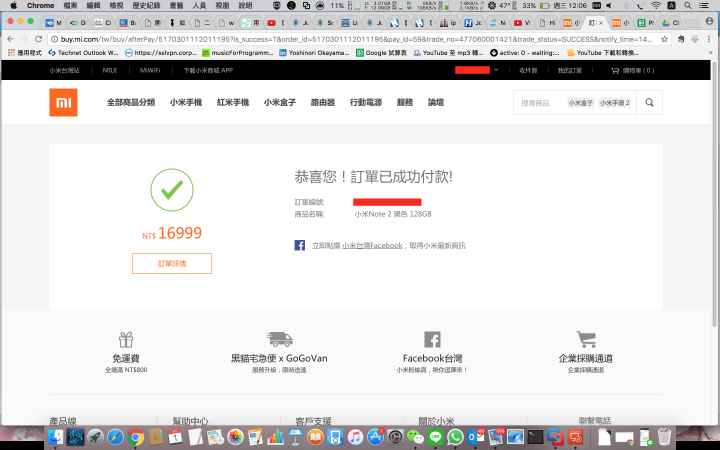Reload the page with the refresh icon

point(39,39)
